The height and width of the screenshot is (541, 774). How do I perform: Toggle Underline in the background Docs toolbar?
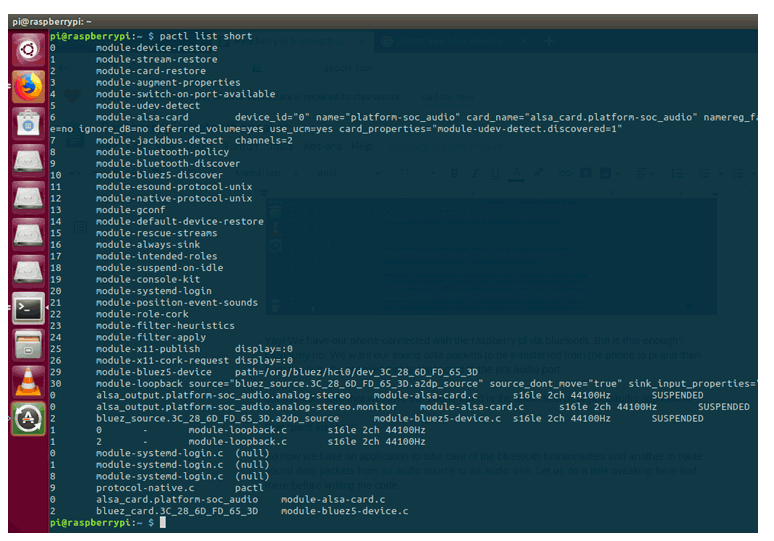[495, 173]
